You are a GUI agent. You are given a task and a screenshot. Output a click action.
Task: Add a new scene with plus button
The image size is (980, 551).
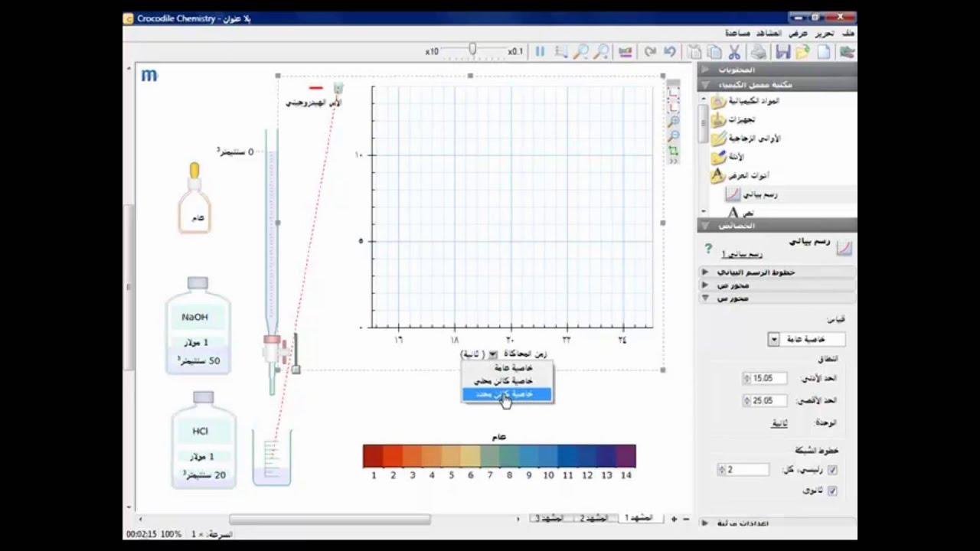pos(674,519)
